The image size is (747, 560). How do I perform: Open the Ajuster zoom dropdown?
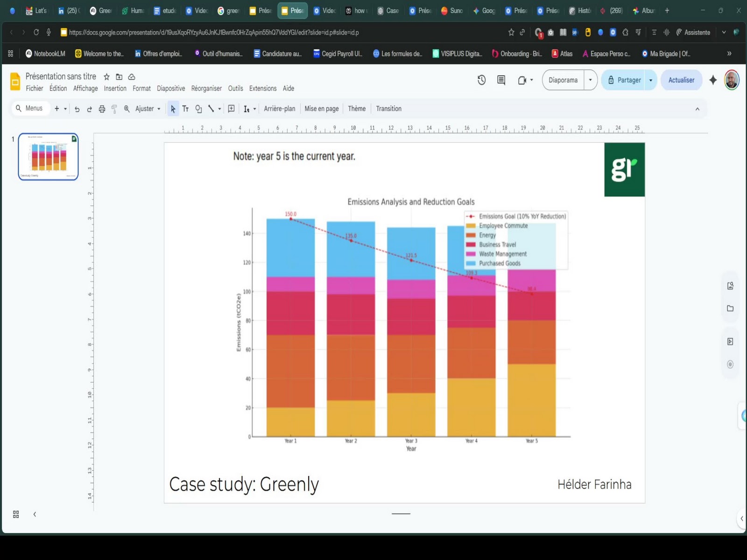pyautogui.click(x=148, y=109)
